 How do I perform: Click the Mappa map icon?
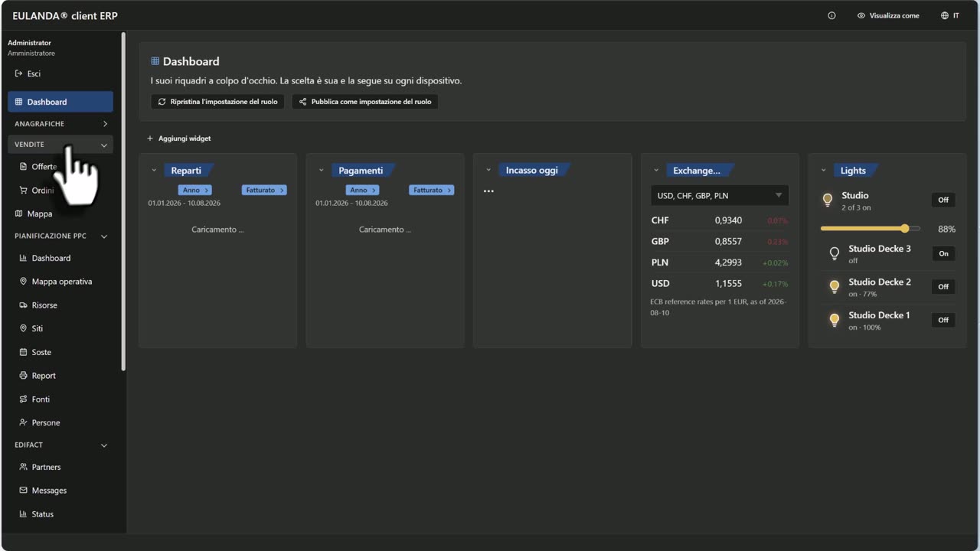(x=19, y=214)
